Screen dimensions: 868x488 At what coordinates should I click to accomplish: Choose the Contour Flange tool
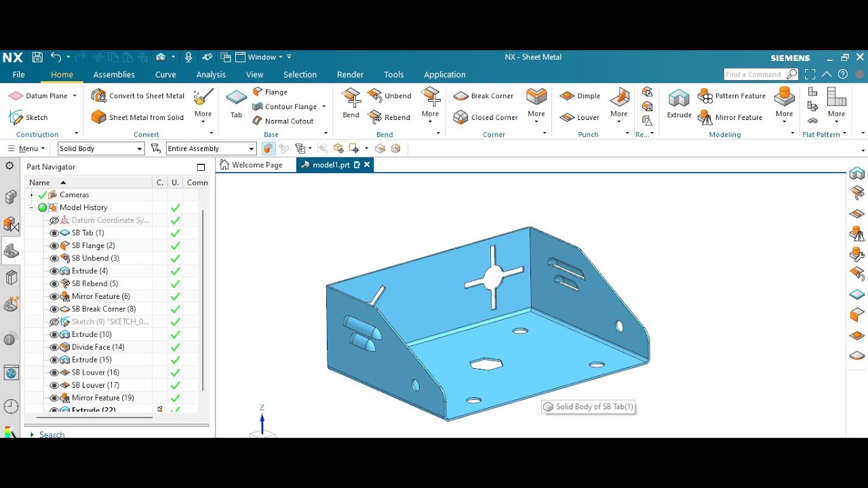coord(285,106)
